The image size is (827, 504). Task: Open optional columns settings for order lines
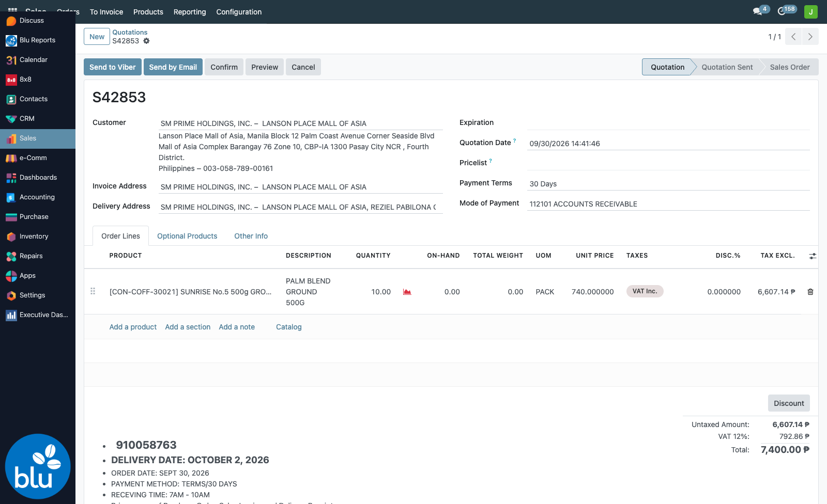[x=813, y=256]
